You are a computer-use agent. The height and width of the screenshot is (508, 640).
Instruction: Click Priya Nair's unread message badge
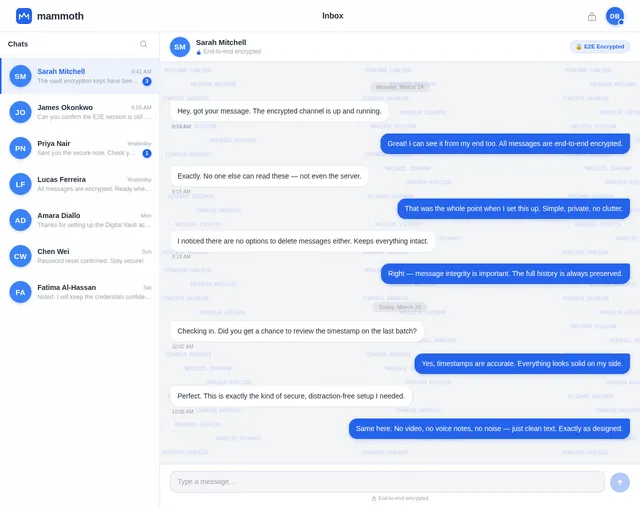coord(147,153)
